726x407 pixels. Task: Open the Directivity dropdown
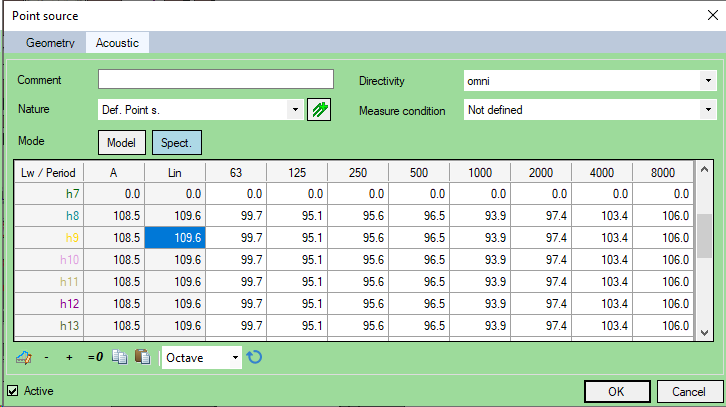pyautogui.click(x=590, y=80)
